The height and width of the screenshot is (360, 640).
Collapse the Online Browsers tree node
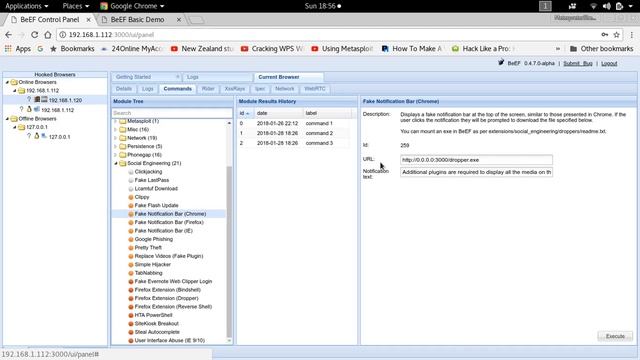tap(7, 82)
